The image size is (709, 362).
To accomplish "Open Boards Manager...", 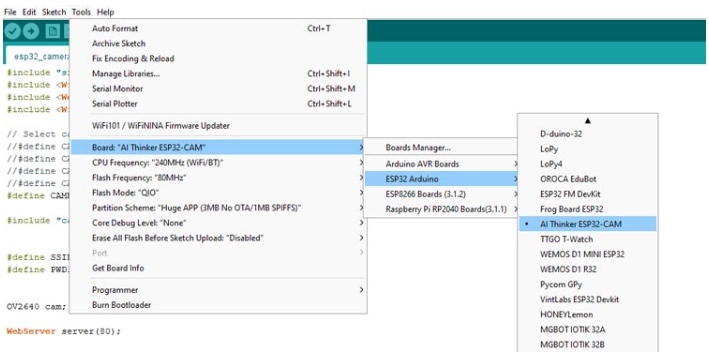I will point(441,148).
